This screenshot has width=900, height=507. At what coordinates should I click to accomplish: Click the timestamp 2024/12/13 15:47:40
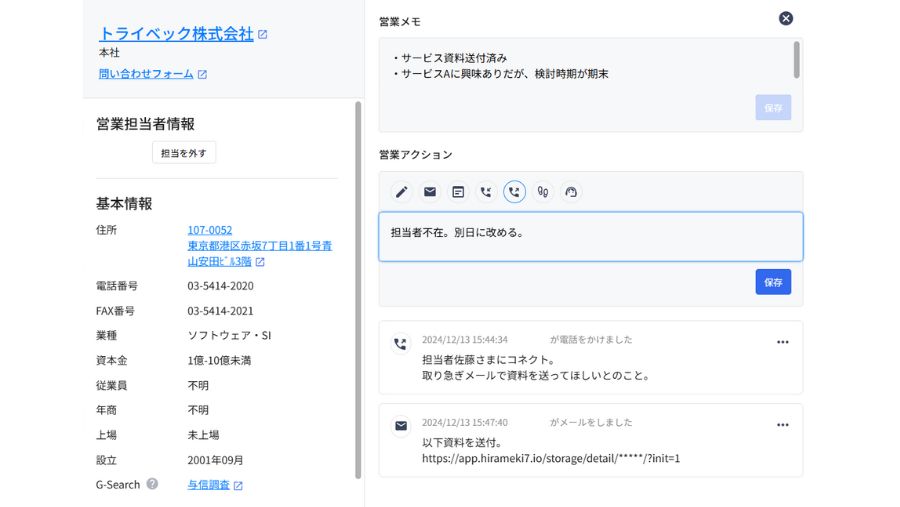coord(465,422)
